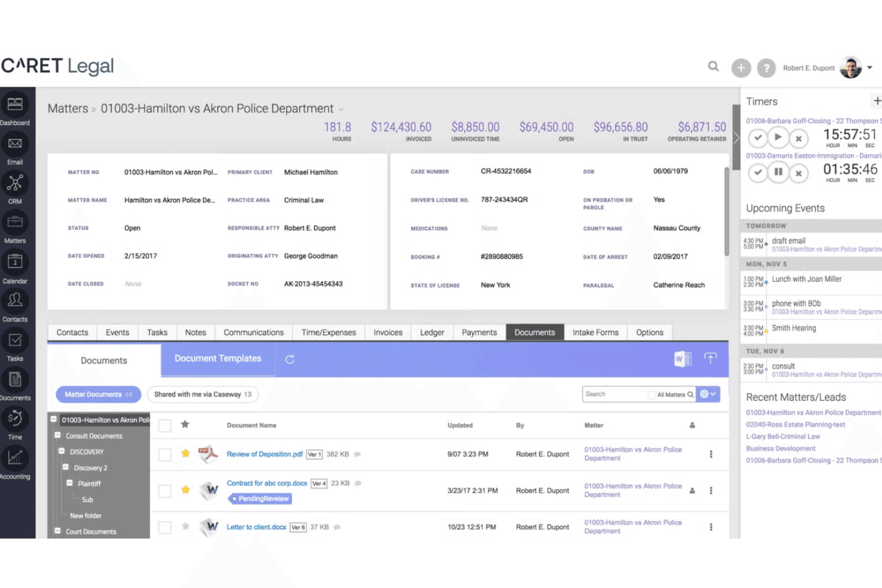This screenshot has width=882, height=588.
Task: Click the matter details panel scrollbar
Action: click(x=727, y=211)
